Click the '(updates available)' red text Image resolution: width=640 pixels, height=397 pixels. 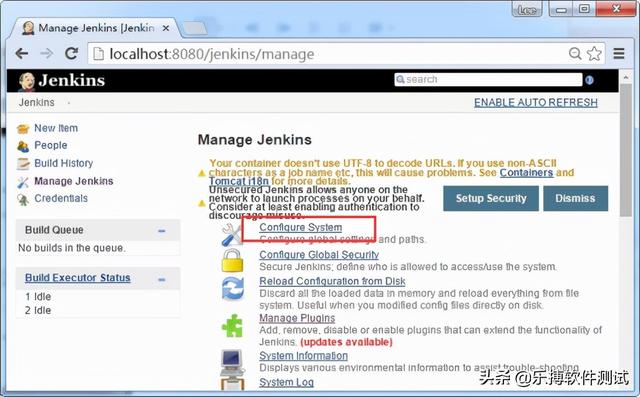coord(347,342)
